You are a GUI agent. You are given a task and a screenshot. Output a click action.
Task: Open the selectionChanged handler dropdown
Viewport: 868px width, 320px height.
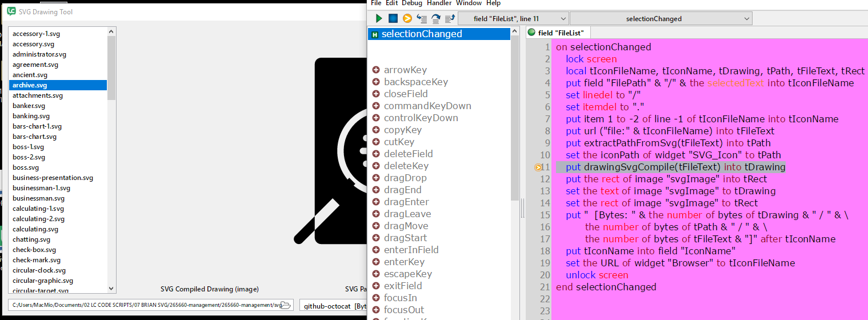click(661, 19)
